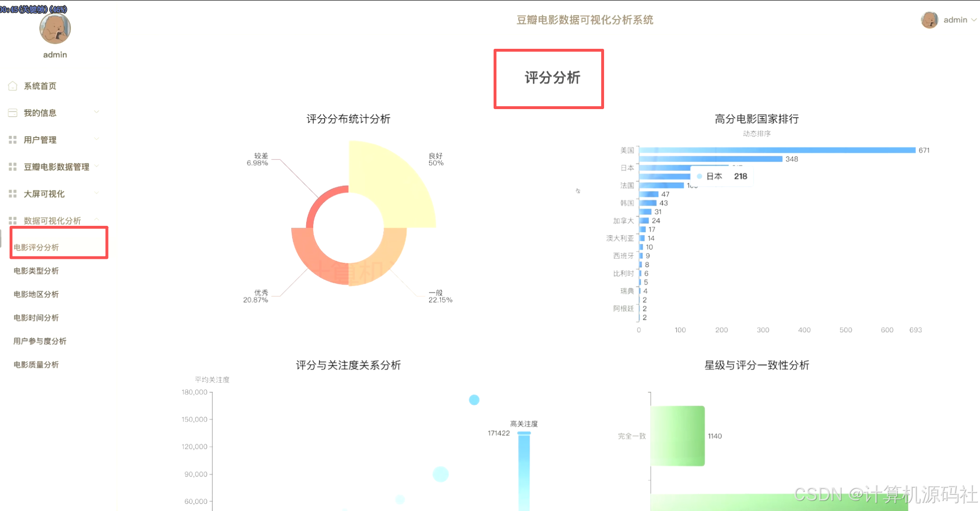Click the admin avatar in the sidebar

[x=55, y=29]
